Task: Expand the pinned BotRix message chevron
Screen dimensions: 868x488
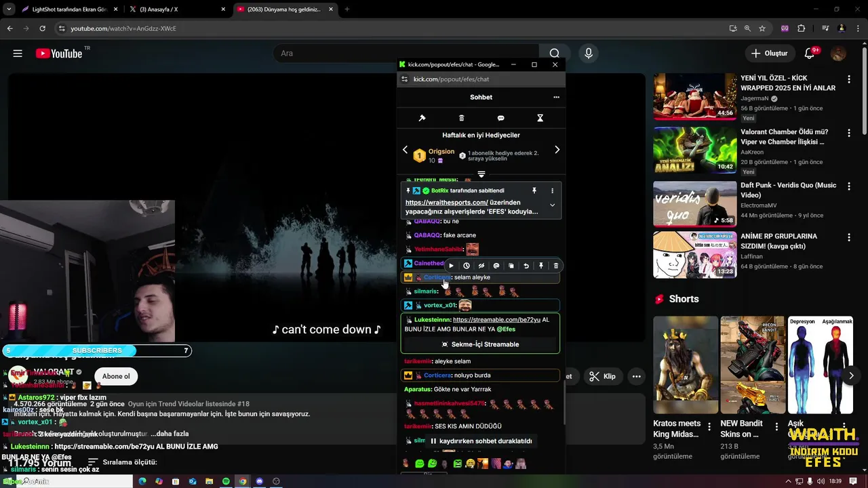Action: pos(552,205)
